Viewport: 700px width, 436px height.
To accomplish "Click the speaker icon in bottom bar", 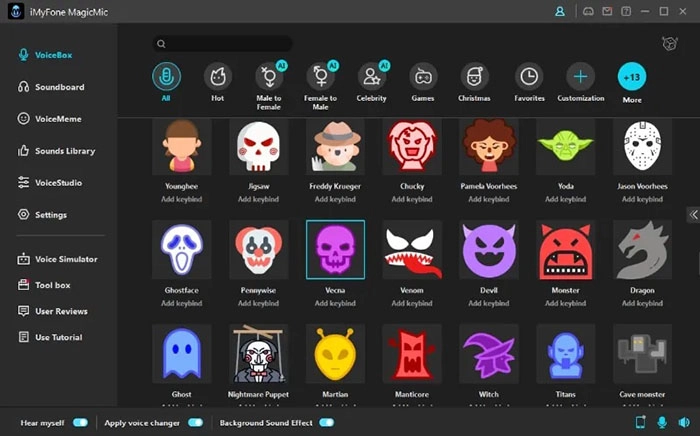I will pyautogui.click(x=684, y=423).
